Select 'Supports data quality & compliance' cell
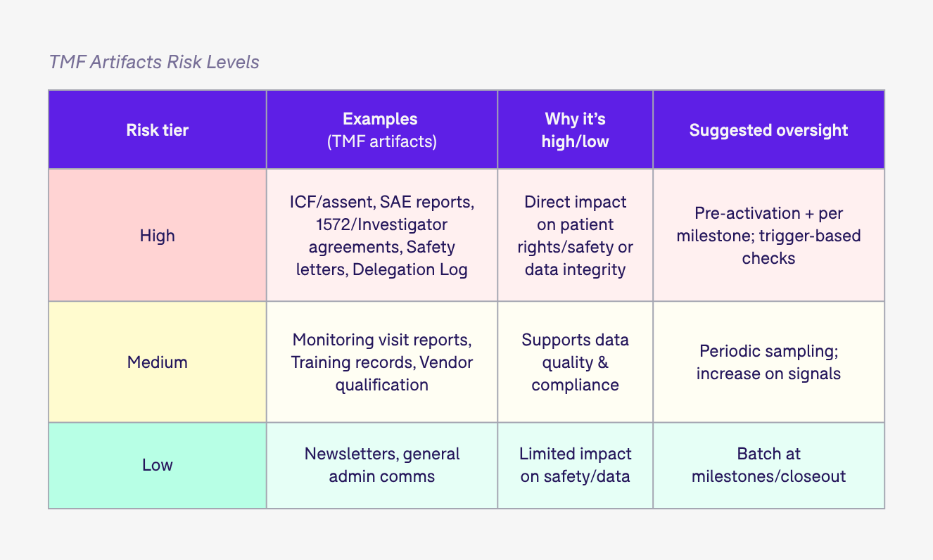Screen dimensions: 933x560 [576, 362]
